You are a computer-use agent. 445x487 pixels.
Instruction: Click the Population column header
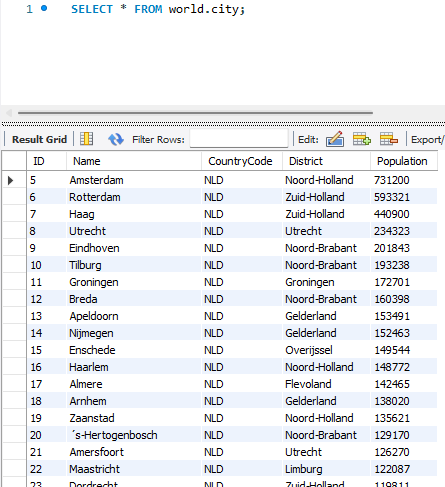click(x=404, y=161)
